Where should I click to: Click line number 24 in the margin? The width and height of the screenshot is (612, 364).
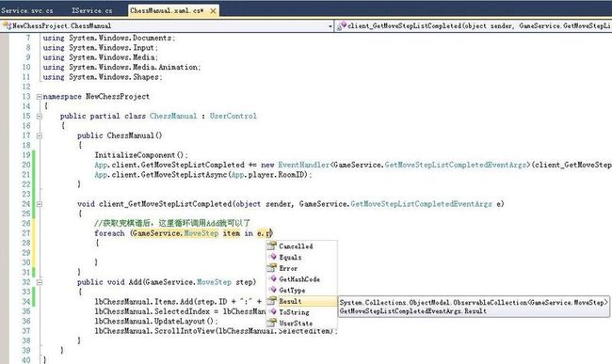[x=26, y=204]
